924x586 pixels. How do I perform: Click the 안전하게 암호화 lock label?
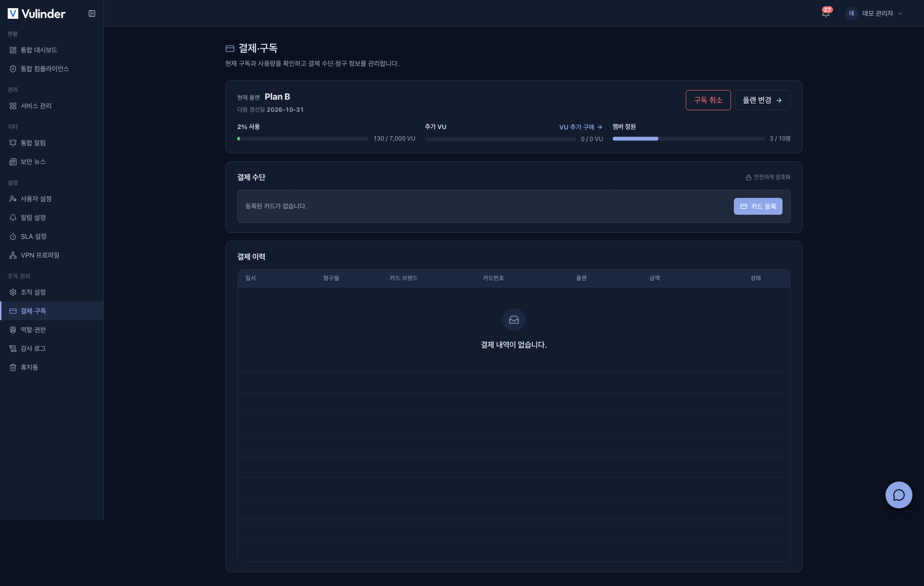(768, 177)
